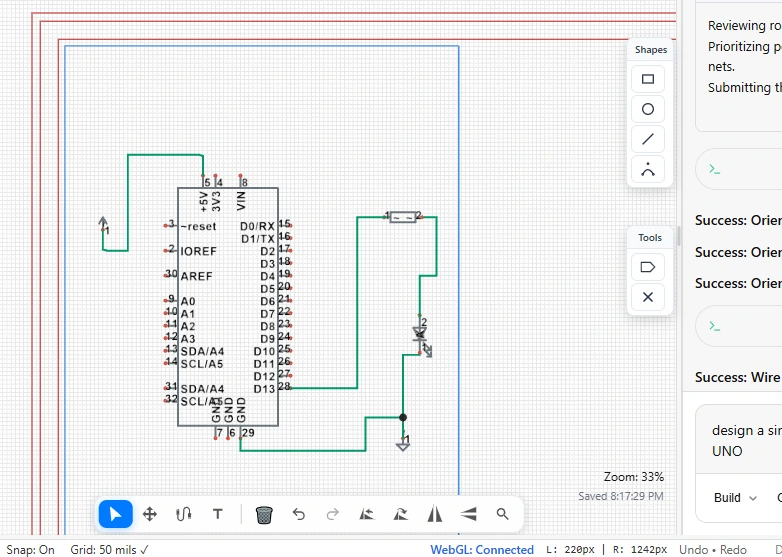
Task: Pick the arc shape
Action: 648,170
